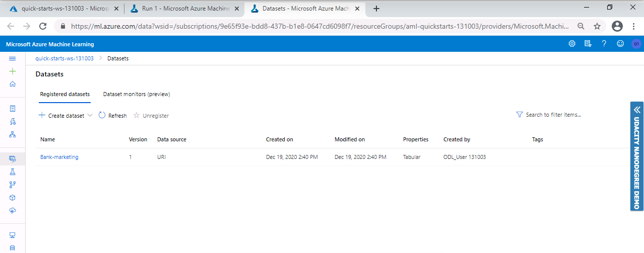Open Pipelines from sidebar
This screenshot has height=253, width=644.
coord(13,185)
